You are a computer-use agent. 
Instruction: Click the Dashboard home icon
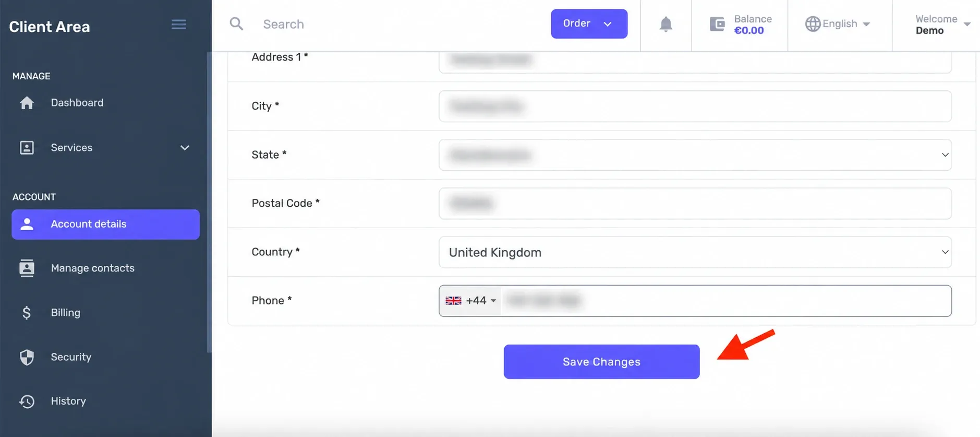click(27, 103)
